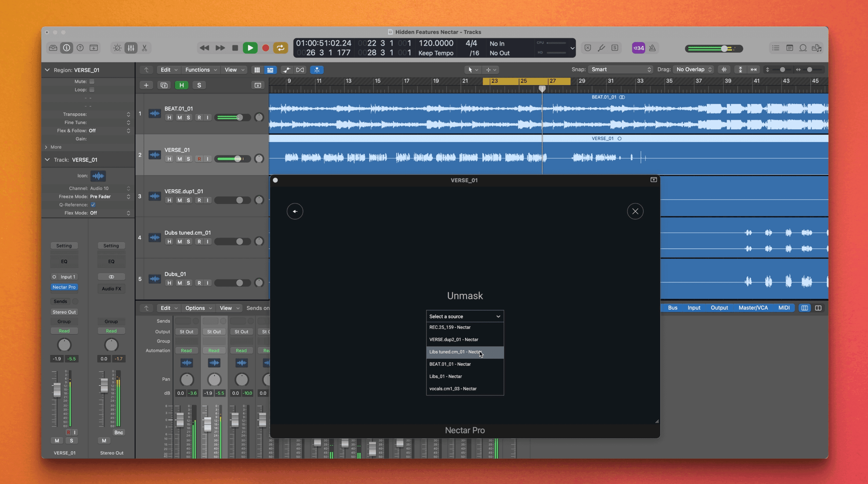868x484 pixels.
Task: Click the Bnc bounce button
Action: click(x=119, y=432)
